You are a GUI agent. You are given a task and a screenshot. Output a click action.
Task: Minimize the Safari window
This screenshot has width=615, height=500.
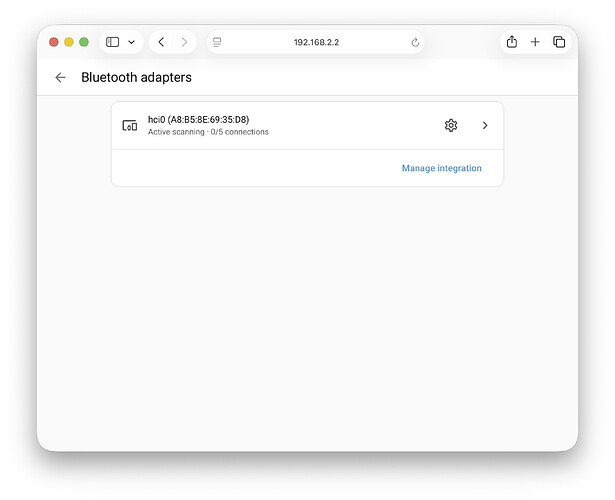(69, 42)
